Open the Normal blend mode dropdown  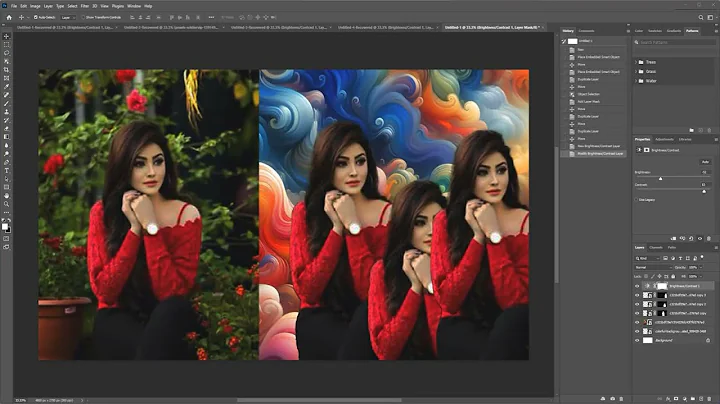pyautogui.click(x=653, y=267)
